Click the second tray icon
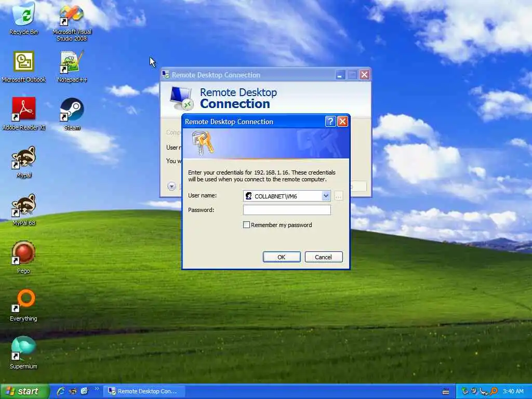This screenshot has width=532, height=399. [x=474, y=391]
